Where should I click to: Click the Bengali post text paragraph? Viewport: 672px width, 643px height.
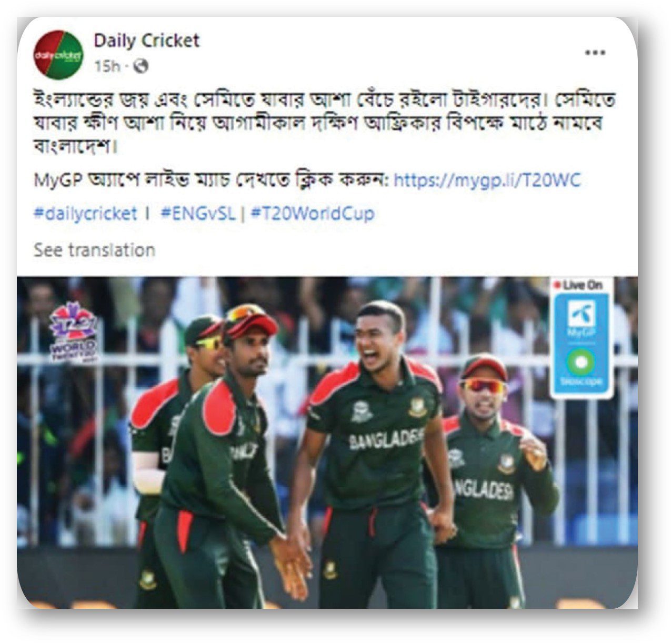(x=325, y=122)
